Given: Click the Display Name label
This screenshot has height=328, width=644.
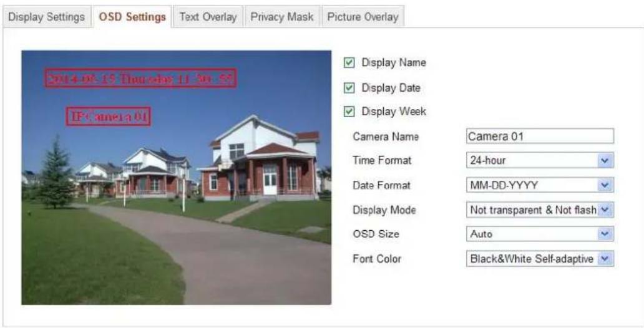Looking at the screenshot, I should [394, 63].
